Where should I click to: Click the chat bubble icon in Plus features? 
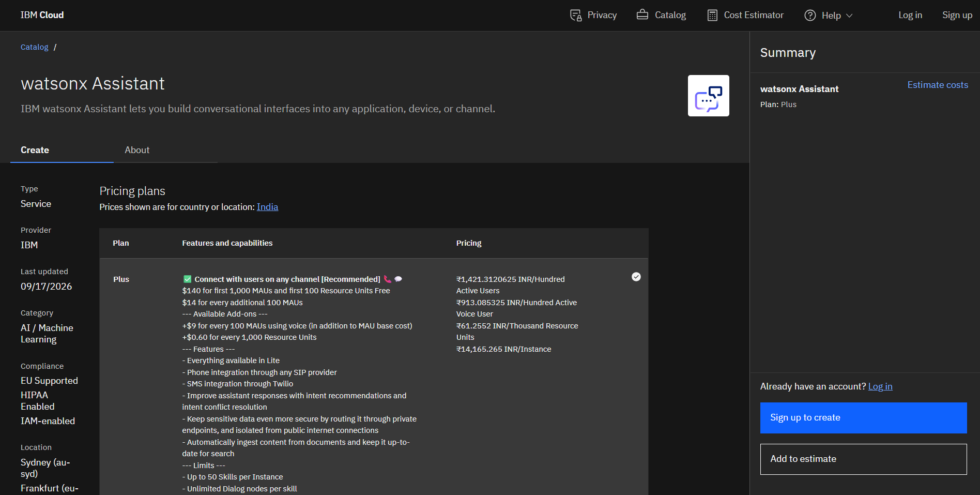tap(398, 279)
